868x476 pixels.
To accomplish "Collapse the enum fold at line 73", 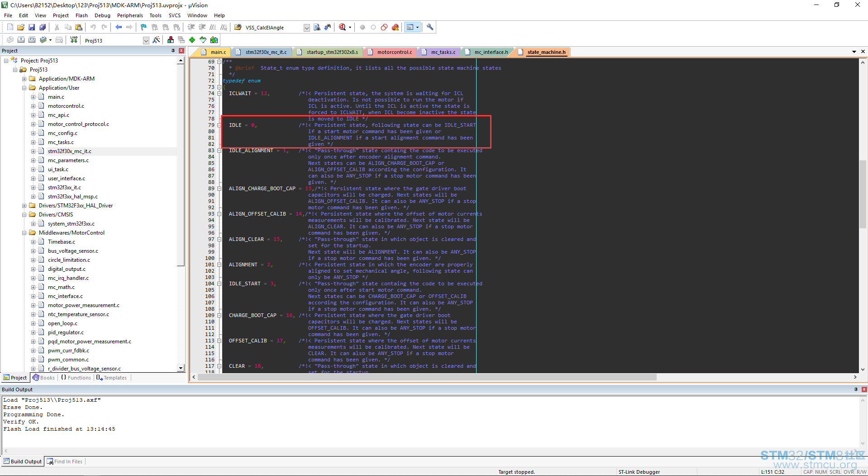I will tap(219, 87).
